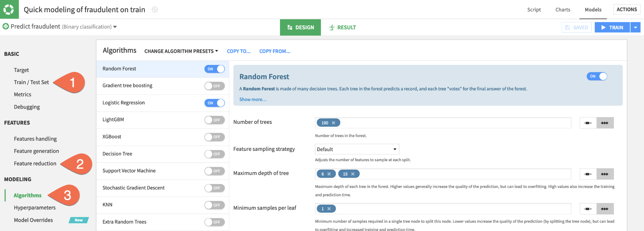Switch Number of trees to range mode icon
Screen dimensions: 644x231
pos(588,123)
